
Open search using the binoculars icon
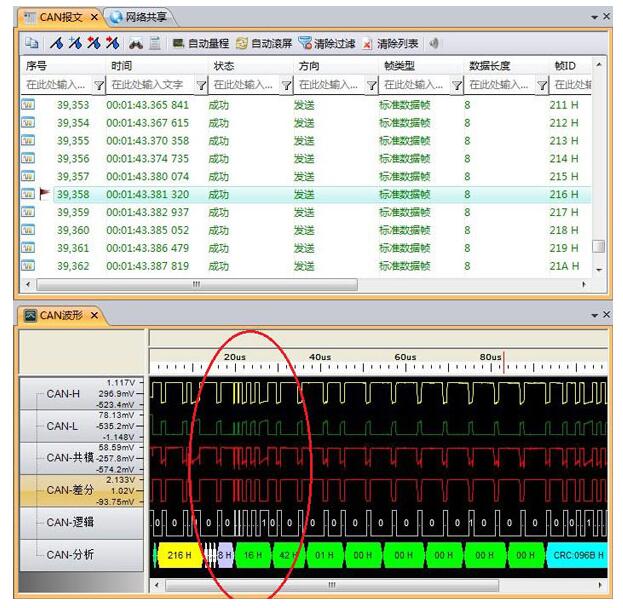tap(136, 43)
